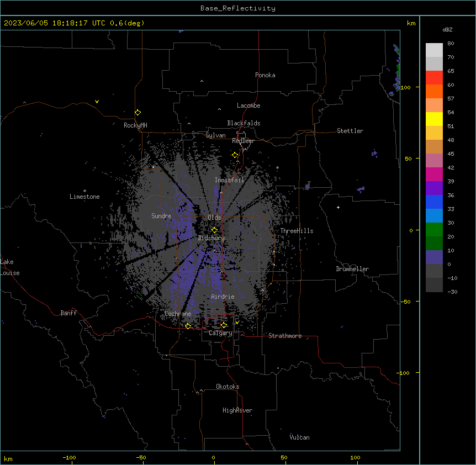Screen dimensions: 476x465
Task: Click the dBZ legend heading
Action: [447, 30]
